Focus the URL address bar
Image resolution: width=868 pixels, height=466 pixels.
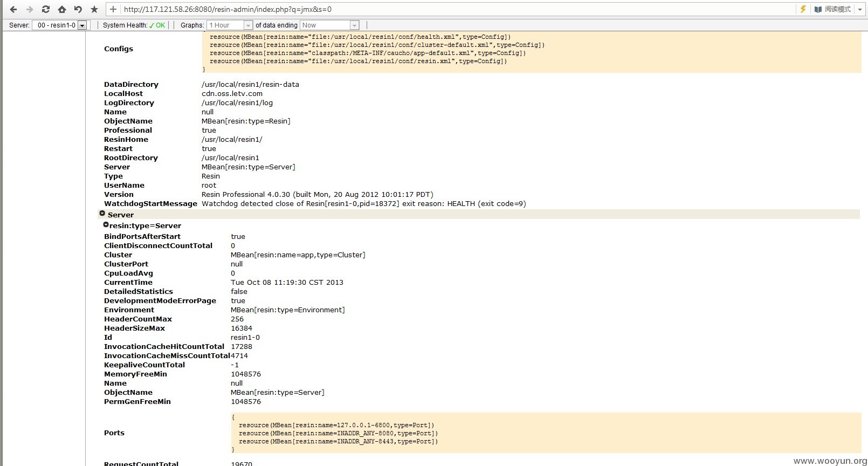(458, 9)
